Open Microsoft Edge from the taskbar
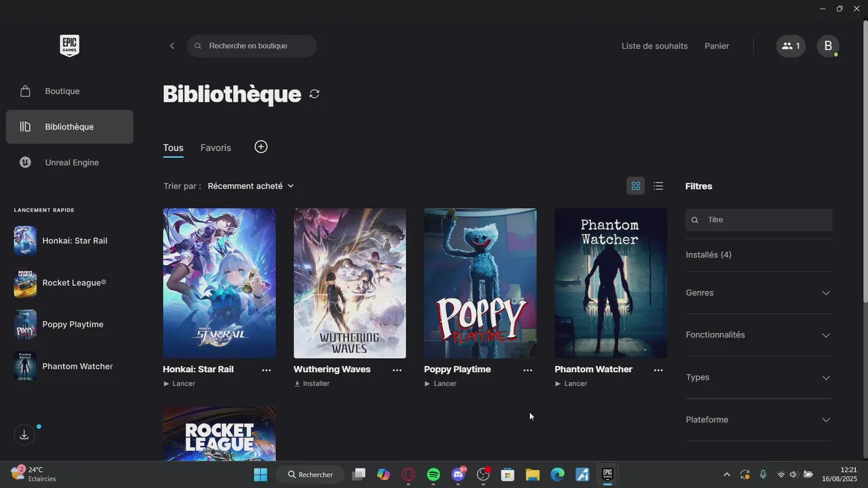Viewport: 868px width, 488px height. click(557, 474)
